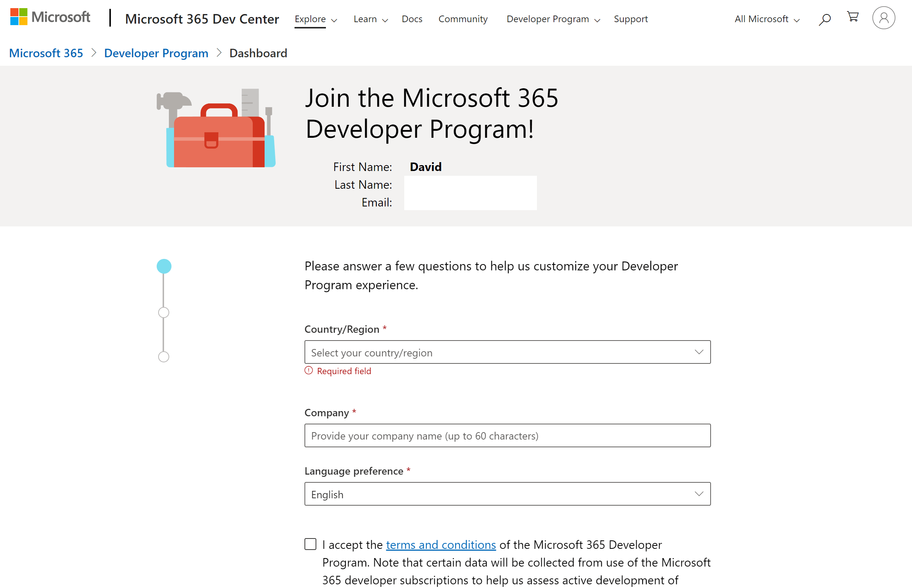Image resolution: width=912 pixels, height=588 pixels.
Task: Accept the terms and conditions checkbox
Action: pos(310,544)
